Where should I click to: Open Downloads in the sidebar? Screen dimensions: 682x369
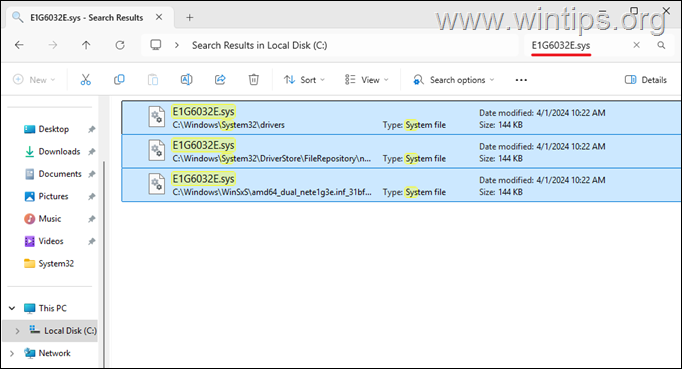tap(59, 151)
